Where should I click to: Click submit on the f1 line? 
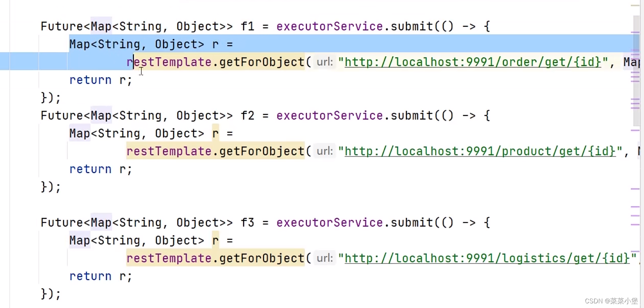[x=412, y=26]
